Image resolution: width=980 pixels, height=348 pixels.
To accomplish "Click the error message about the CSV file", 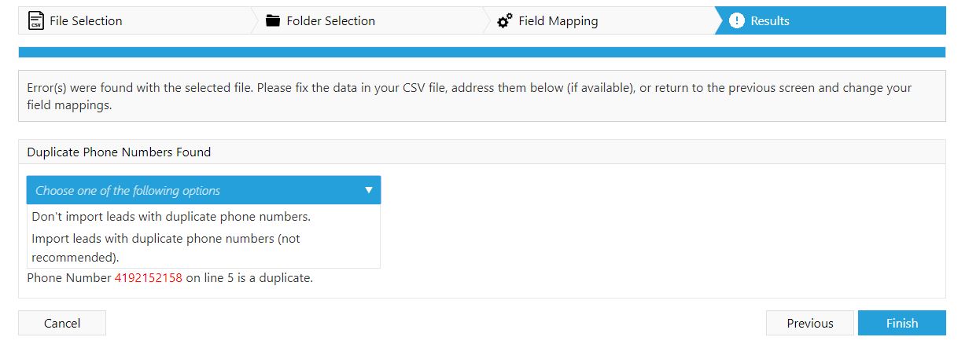I will point(469,96).
